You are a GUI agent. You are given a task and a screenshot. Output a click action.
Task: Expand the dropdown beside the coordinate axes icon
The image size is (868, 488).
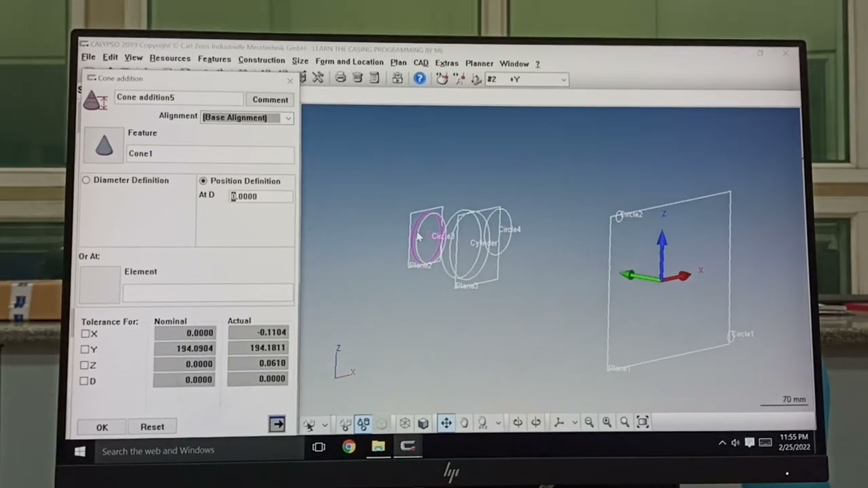(x=574, y=423)
